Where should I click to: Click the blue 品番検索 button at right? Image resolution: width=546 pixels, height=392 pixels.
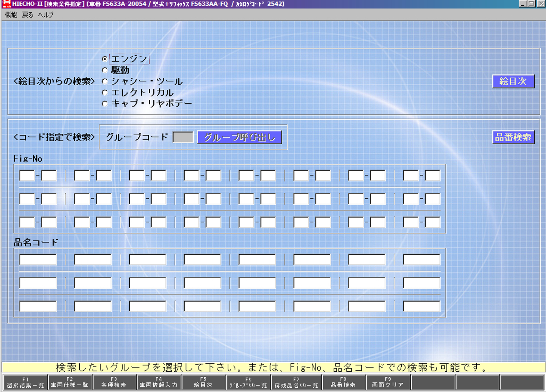(513, 137)
